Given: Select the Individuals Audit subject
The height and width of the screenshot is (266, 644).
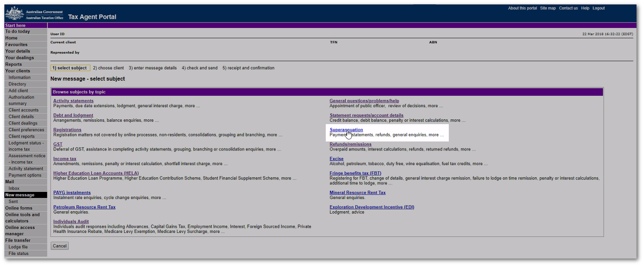Looking at the screenshot, I should click(x=71, y=222).
